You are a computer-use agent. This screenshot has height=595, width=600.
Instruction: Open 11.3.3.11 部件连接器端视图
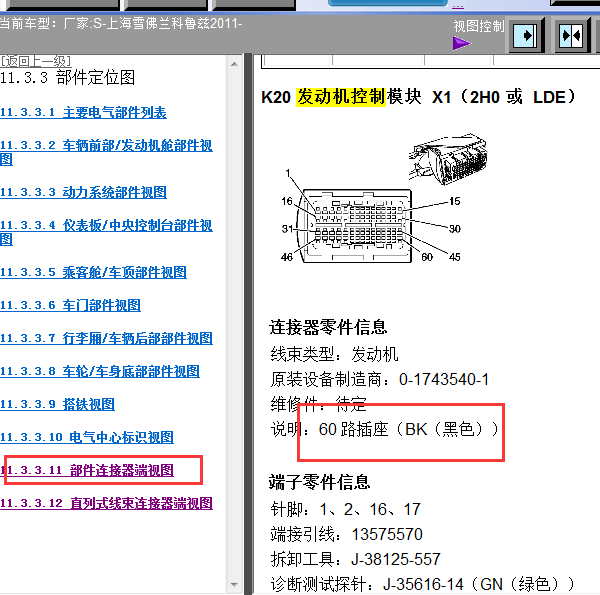(x=86, y=470)
